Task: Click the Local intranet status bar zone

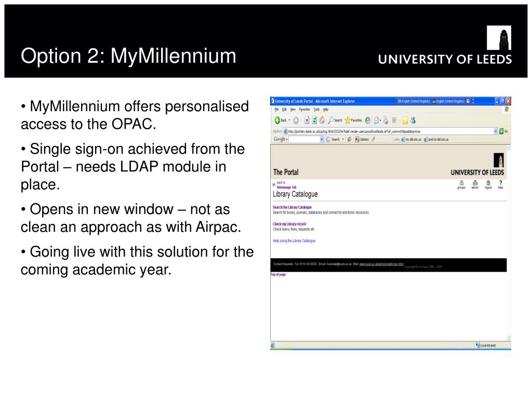Action: 486,345
